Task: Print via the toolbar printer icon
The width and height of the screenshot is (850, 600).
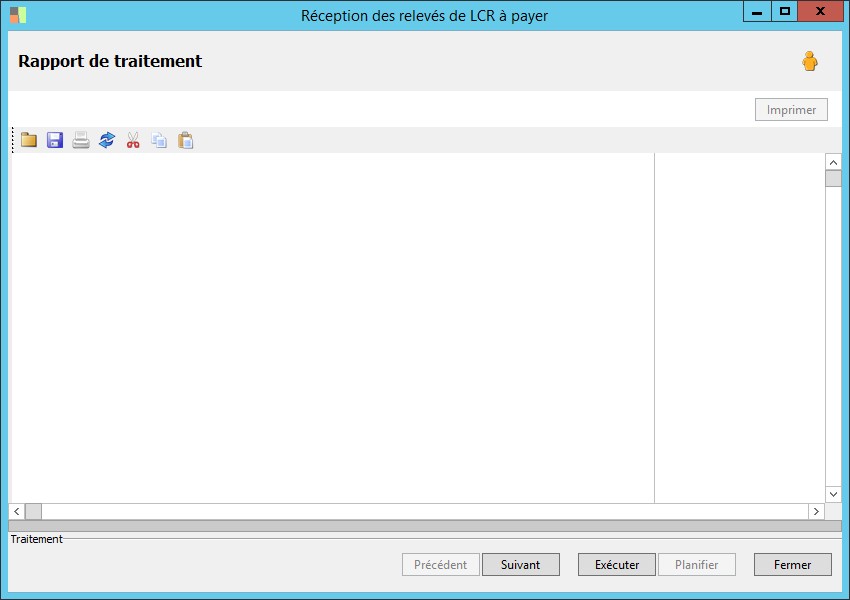Action: (81, 140)
